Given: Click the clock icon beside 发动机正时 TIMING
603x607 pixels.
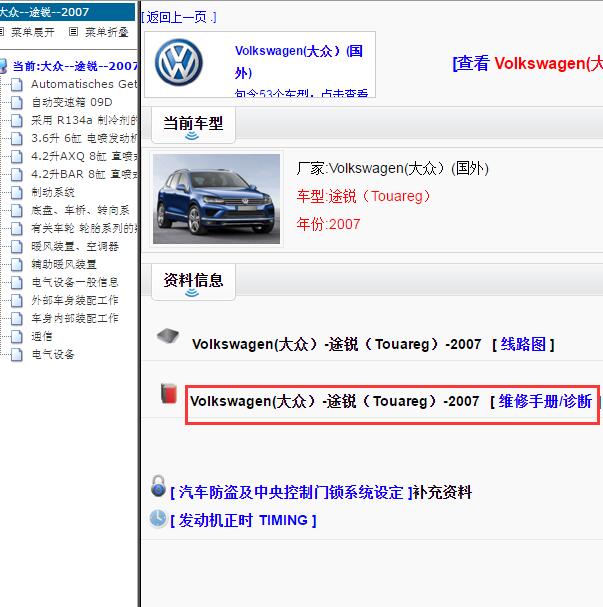Looking at the screenshot, I should pos(158,519).
